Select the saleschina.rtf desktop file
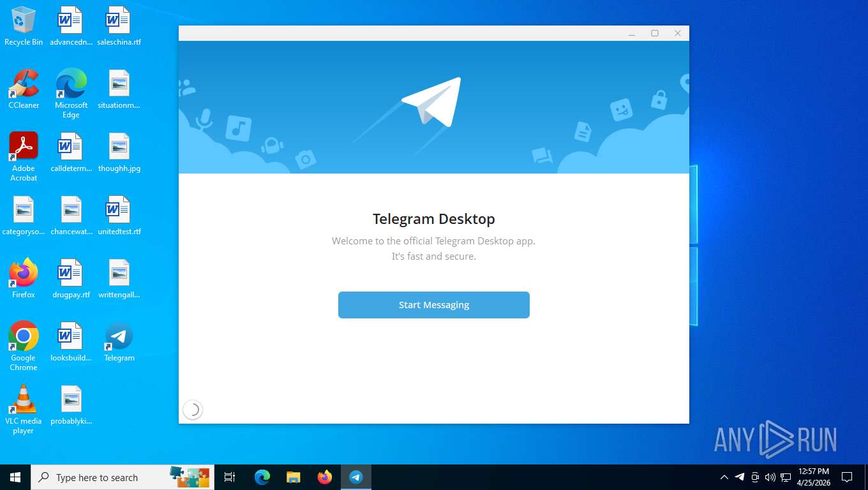Screen dimensions: 868x490 tap(119, 27)
